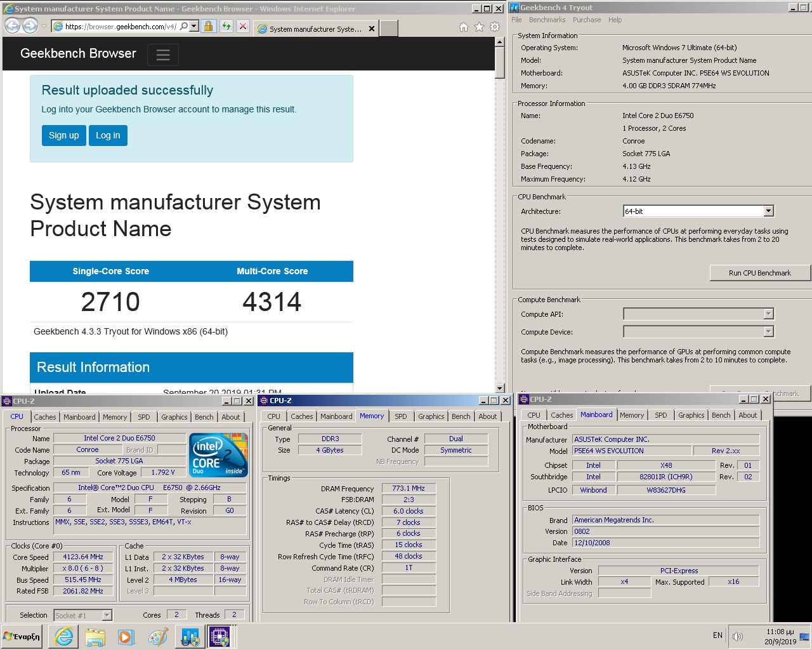812x650 pixels.
Task: Open Windows Explorer folder on taskbar
Action: pos(95,637)
